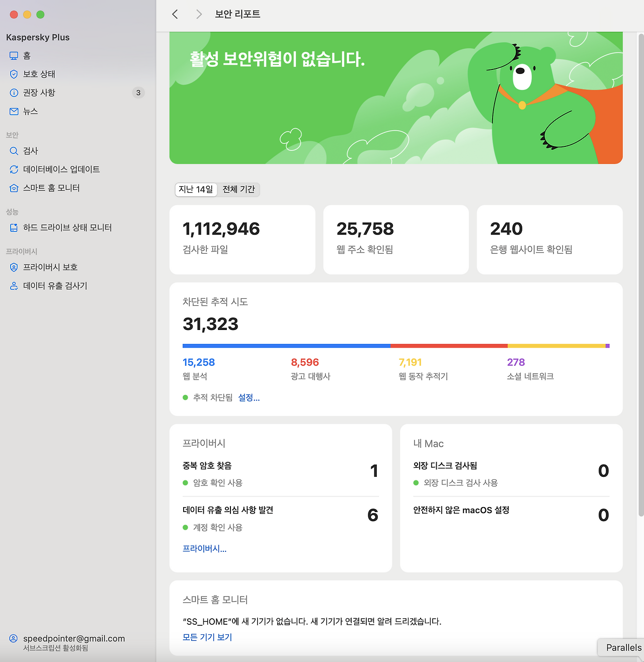Click the vertical scrollbar of the report

pyautogui.click(x=640, y=275)
